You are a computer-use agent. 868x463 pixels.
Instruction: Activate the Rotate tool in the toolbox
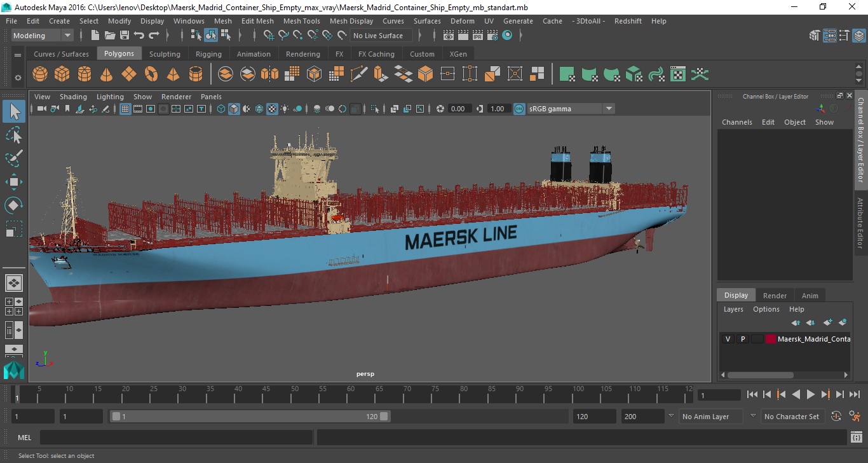[14, 205]
